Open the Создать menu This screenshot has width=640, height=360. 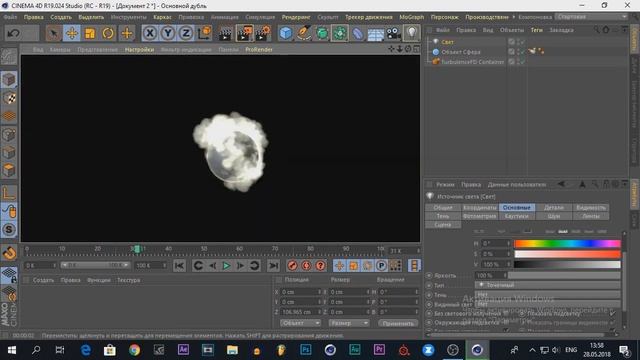click(61, 17)
